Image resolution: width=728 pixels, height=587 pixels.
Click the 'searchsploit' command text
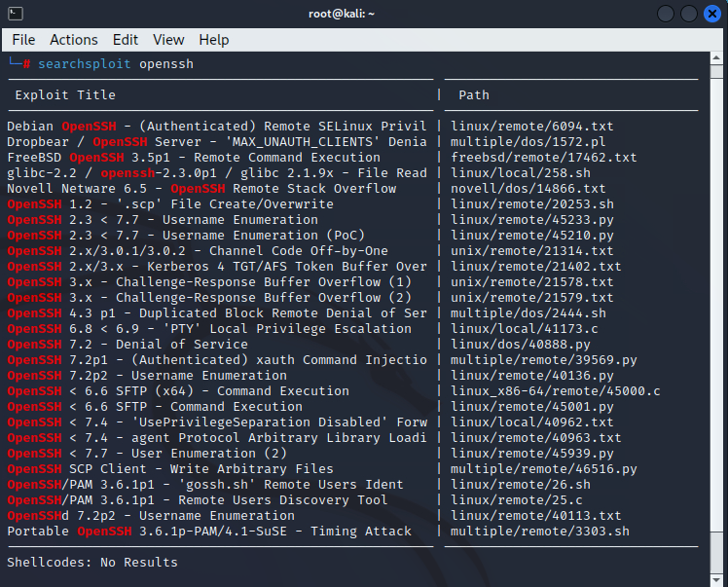tap(84, 63)
